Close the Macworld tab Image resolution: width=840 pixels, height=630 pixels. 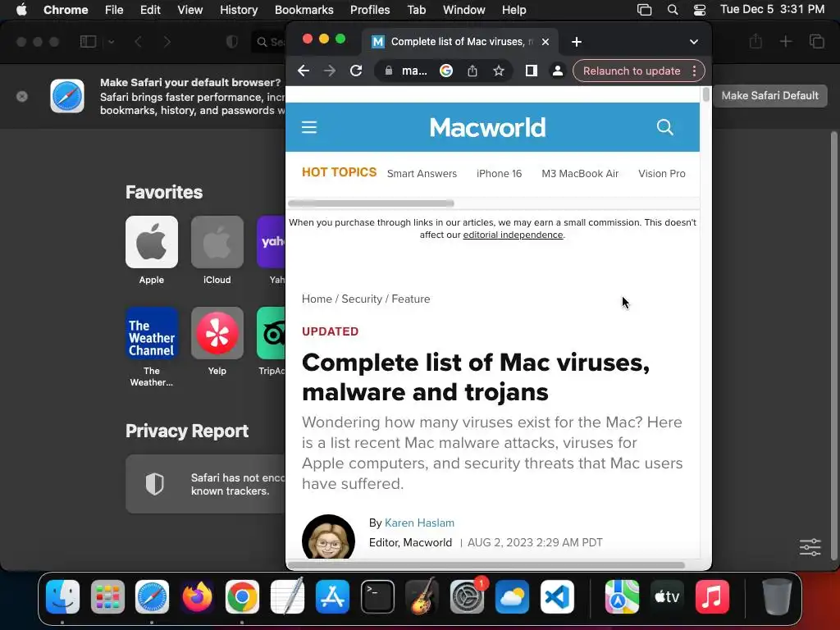(546, 42)
